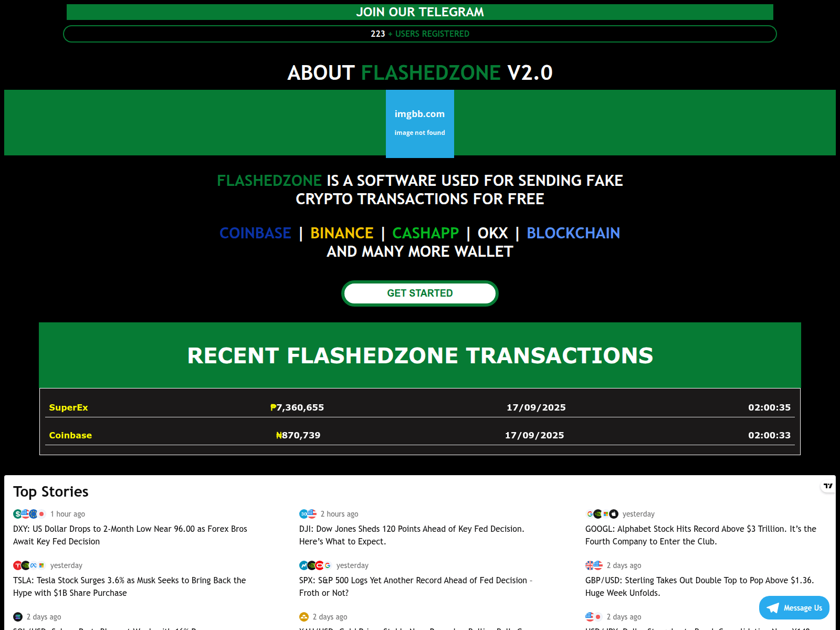Viewport: 840px width, 630px height.
Task: Click the CASHAPP wallet name text
Action: click(x=426, y=233)
